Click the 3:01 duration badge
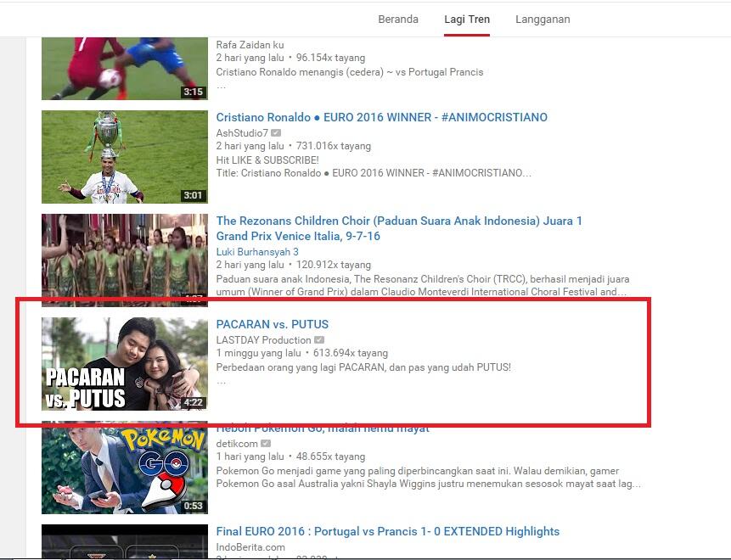 coord(193,195)
